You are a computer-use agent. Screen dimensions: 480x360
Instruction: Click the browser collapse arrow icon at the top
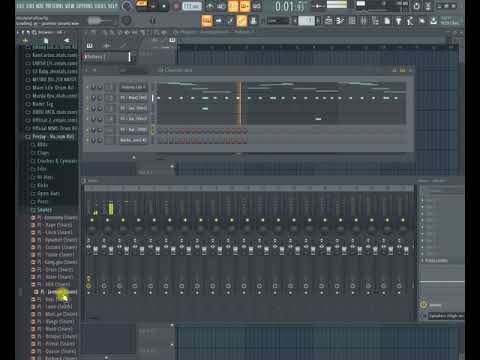click(18, 32)
